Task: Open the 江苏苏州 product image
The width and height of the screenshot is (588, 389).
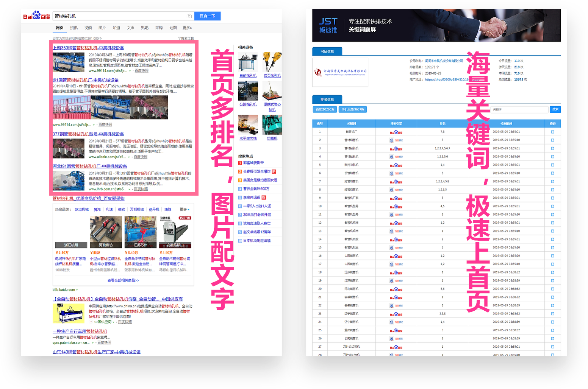Action: 141,232
